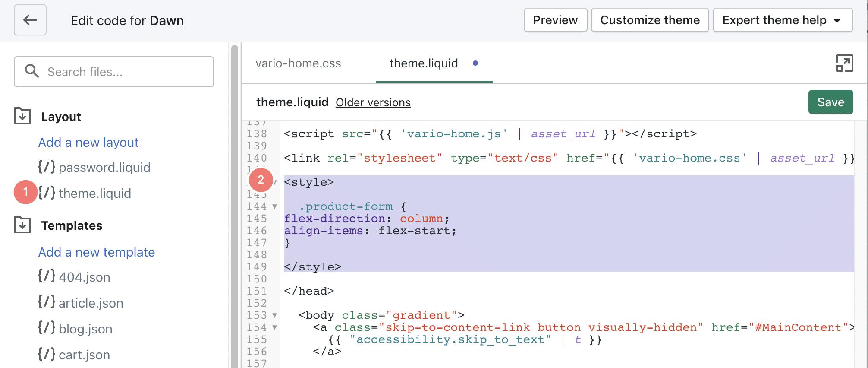Click line number 156 in gutter
Viewport: 868px width, 368px height.
[x=257, y=352]
